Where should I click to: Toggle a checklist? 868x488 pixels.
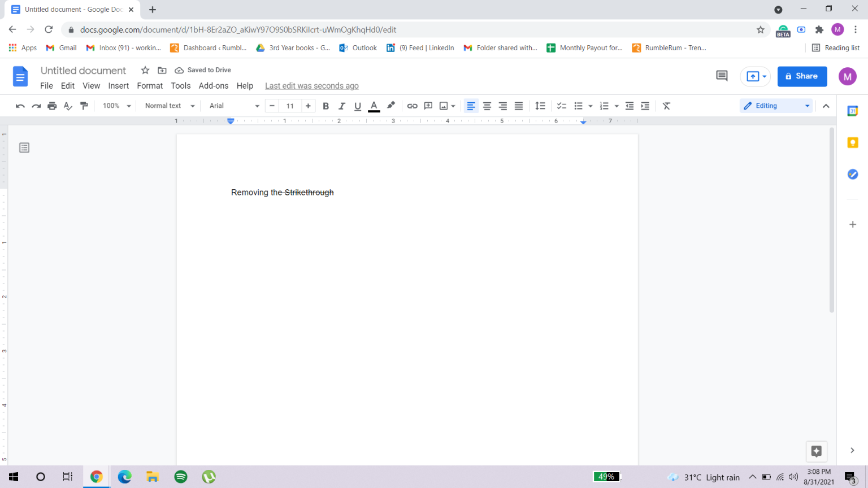pos(561,106)
